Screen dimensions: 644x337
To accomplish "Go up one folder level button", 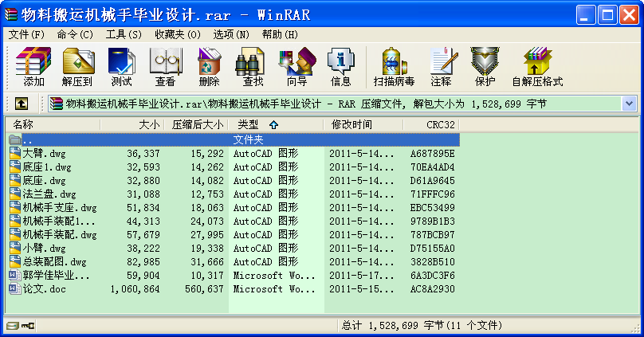I will [22, 104].
